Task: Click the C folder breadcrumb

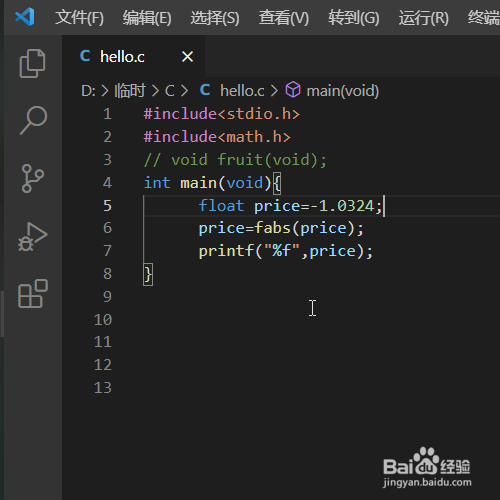Action: pos(170,91)
